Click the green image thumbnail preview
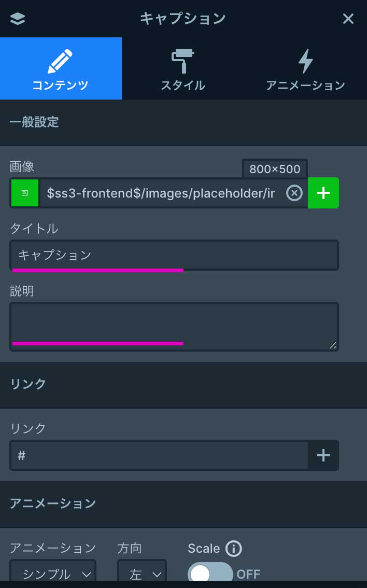This screenshot has height=588, width=367. (25, 193)
